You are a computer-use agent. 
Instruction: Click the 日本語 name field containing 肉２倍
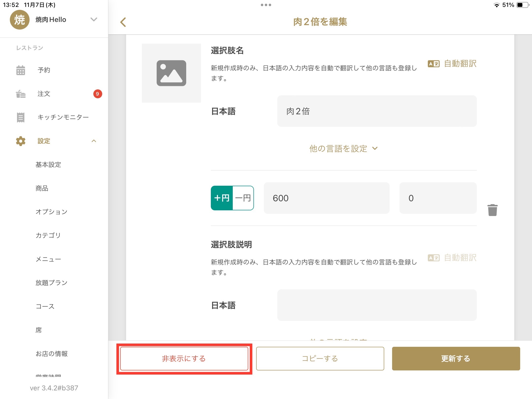click(x=377, y=111)
